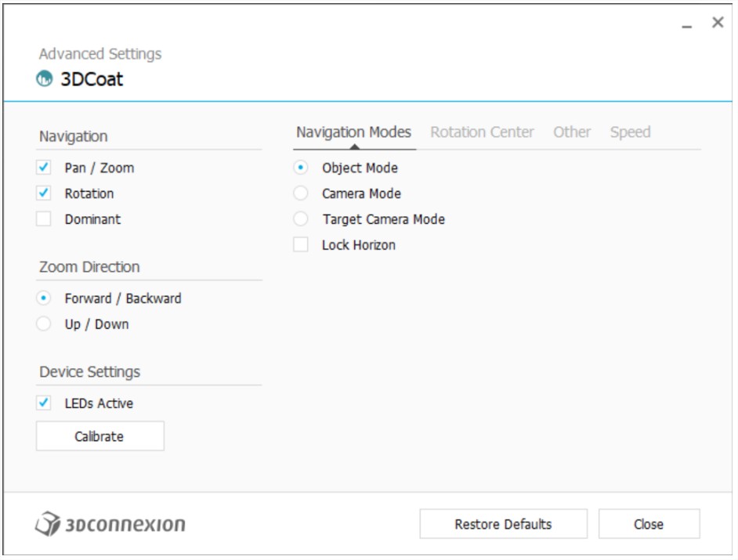Enable the Dominant checkbox
Viewport: 738px width, 560px height.
(44, 219)
